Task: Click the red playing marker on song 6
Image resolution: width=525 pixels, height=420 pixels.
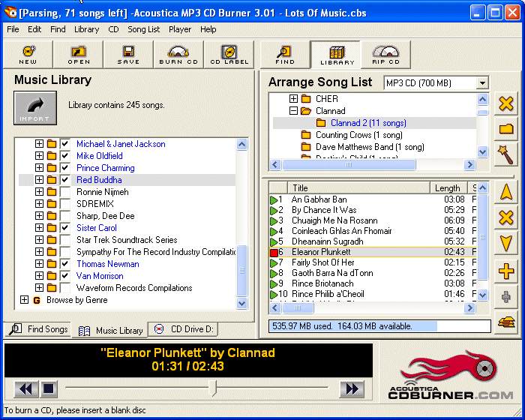Action: point(274,252)
